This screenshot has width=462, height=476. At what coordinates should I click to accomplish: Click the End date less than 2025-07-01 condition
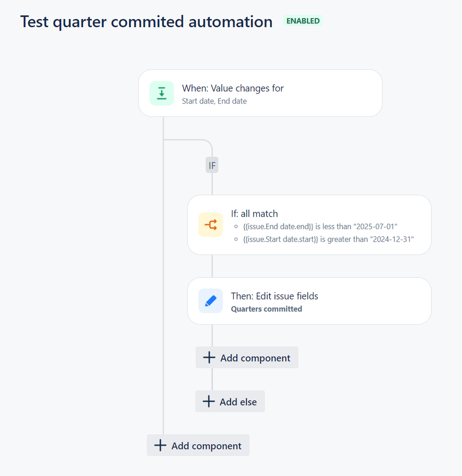320,226
